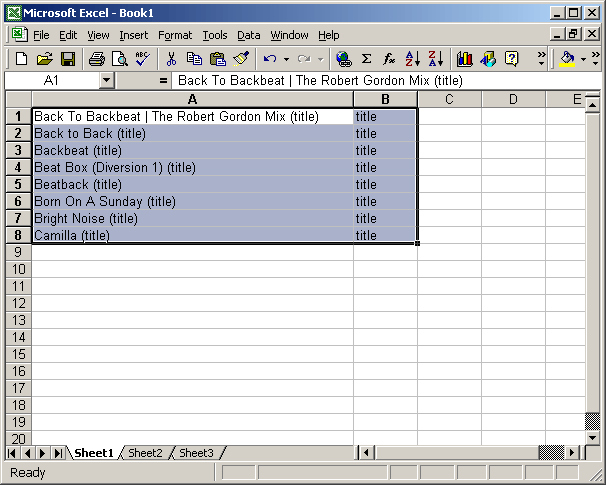Go to previous sheet tab arrow
The image size is (606, 485).
pos(27,453)
